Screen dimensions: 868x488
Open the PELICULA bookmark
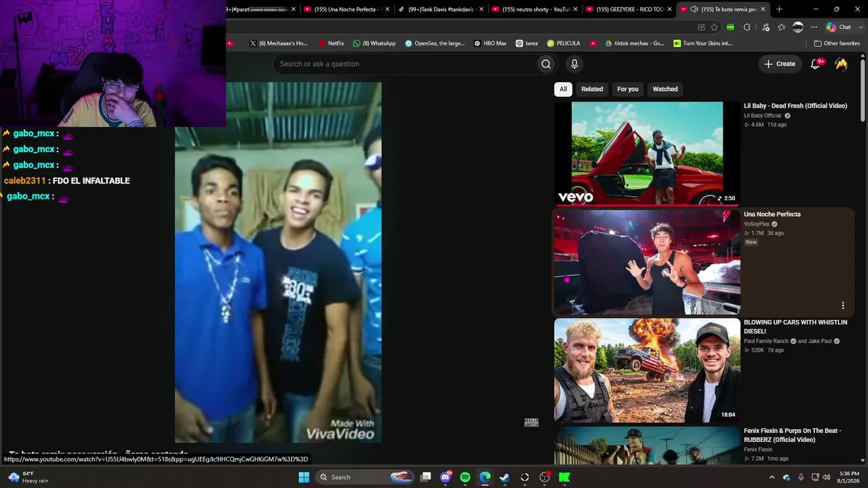point(564,43)
